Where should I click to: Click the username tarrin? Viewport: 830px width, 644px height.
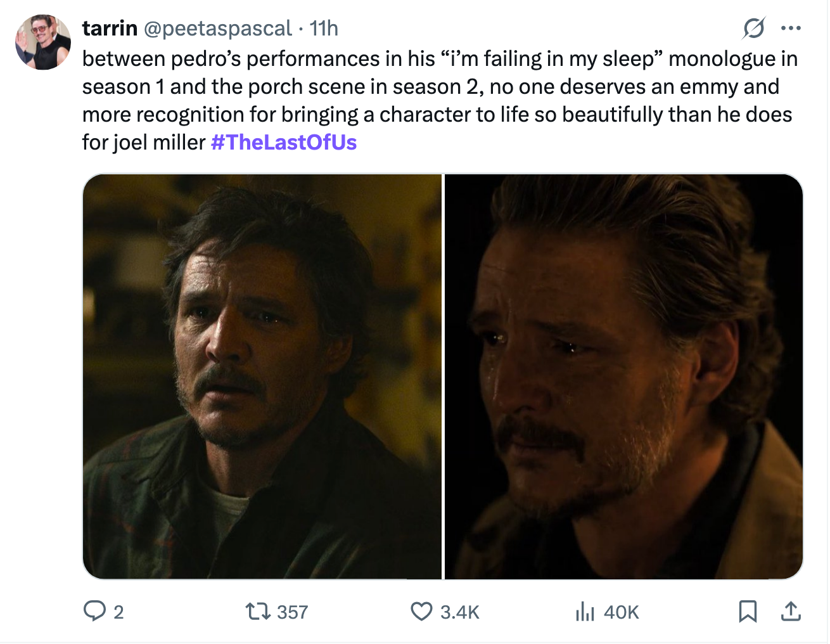(109, 28)
